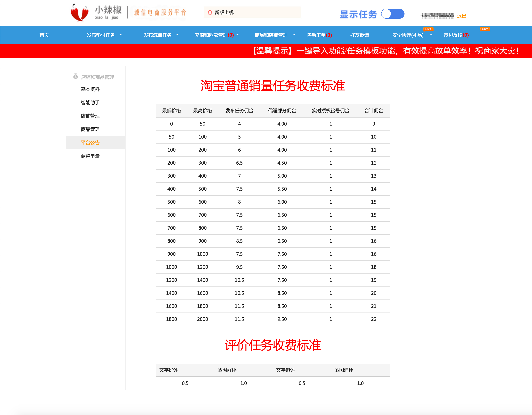Expand the 发布垫付任务 dropdown arrow

[121, 35]
